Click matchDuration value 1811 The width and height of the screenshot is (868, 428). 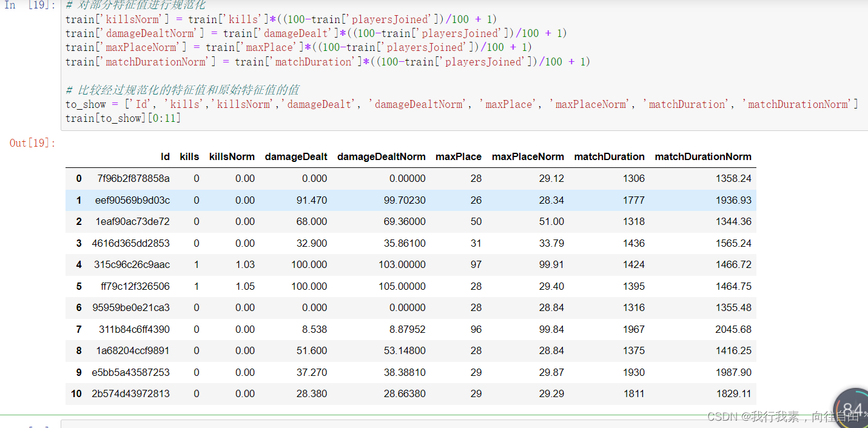pyautogui.click(x=634, y=393)
